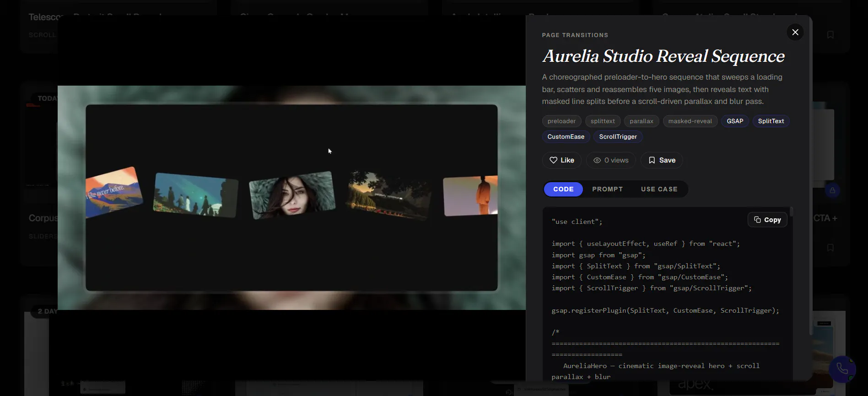Filter by the preloader tag
868x396 pixels.
[561, 121]
